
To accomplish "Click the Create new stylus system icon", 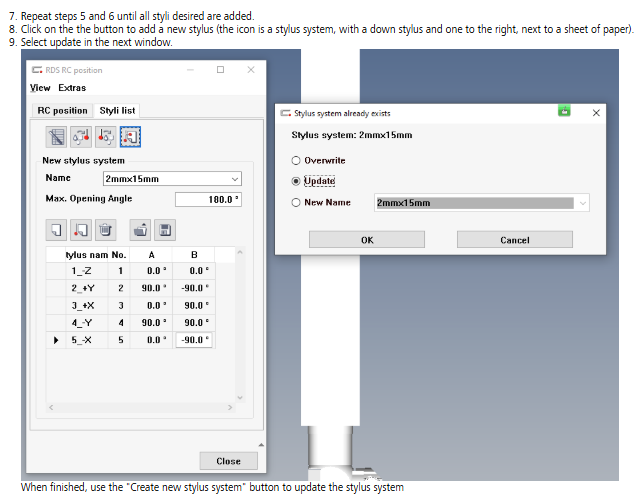I will click(x=130, y=137).
